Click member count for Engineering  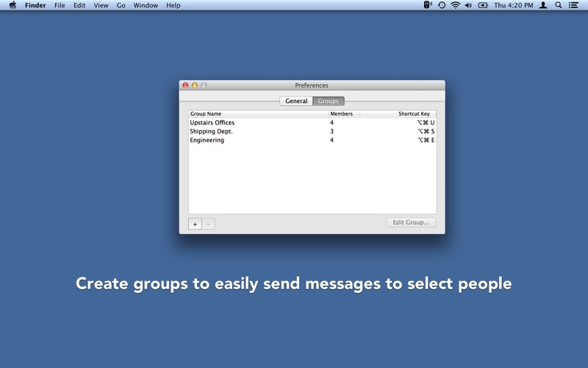click(x=331, y=140)
